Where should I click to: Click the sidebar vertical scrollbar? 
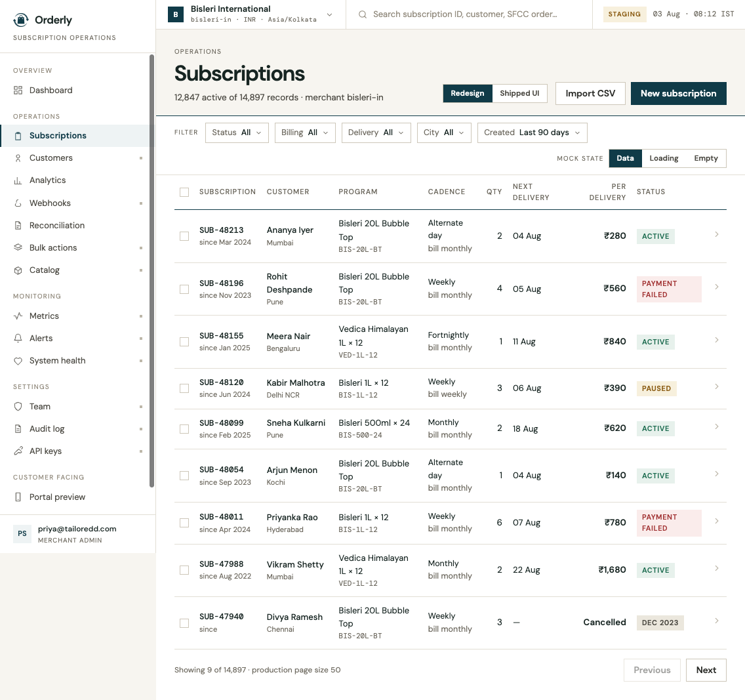click(152, 271)
